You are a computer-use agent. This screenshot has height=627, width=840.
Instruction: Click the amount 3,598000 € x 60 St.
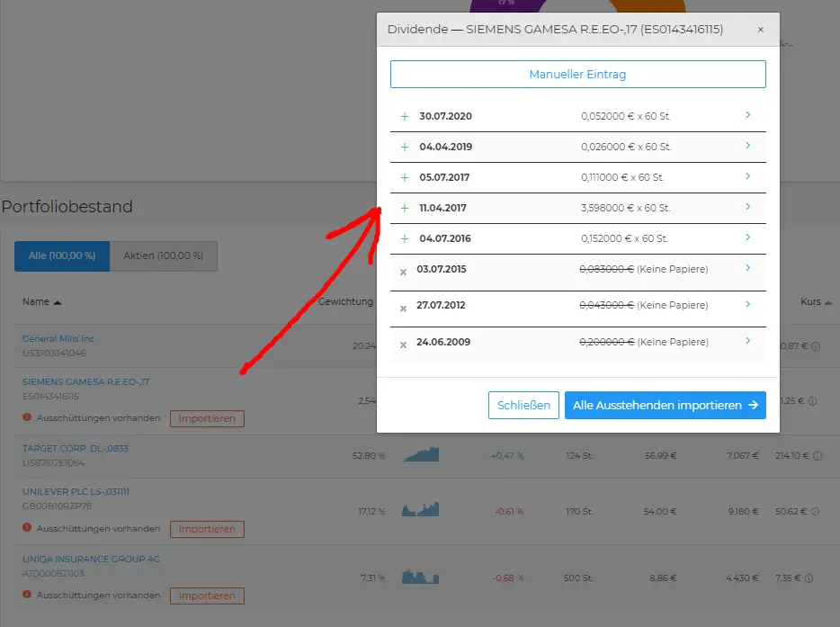626,208
